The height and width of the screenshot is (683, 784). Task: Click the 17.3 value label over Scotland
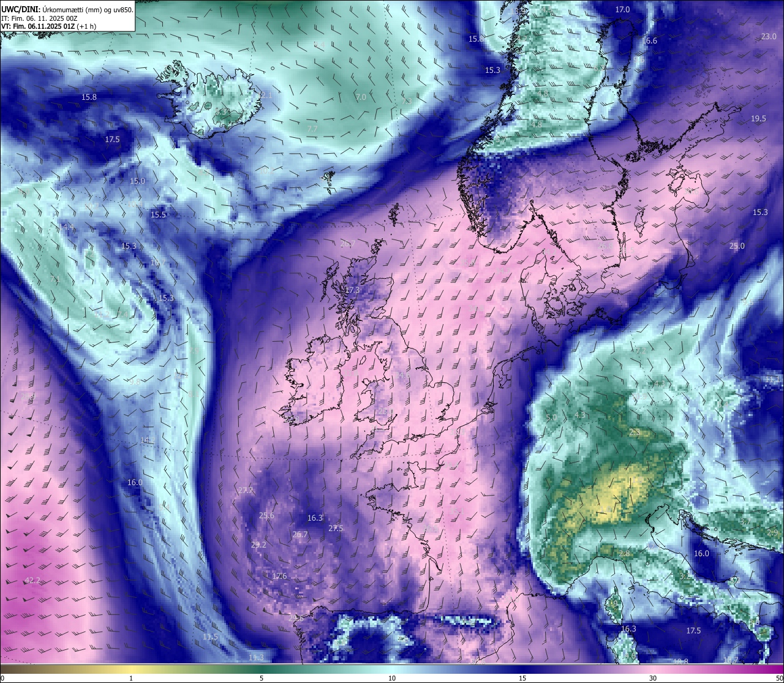click(352, 290)
